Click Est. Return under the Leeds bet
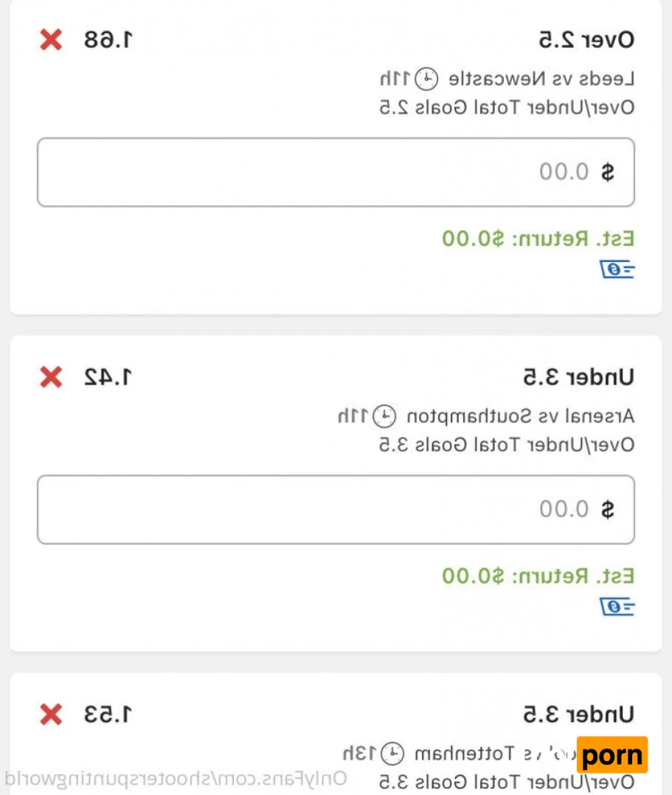672x795 pixels. [538, 239]
